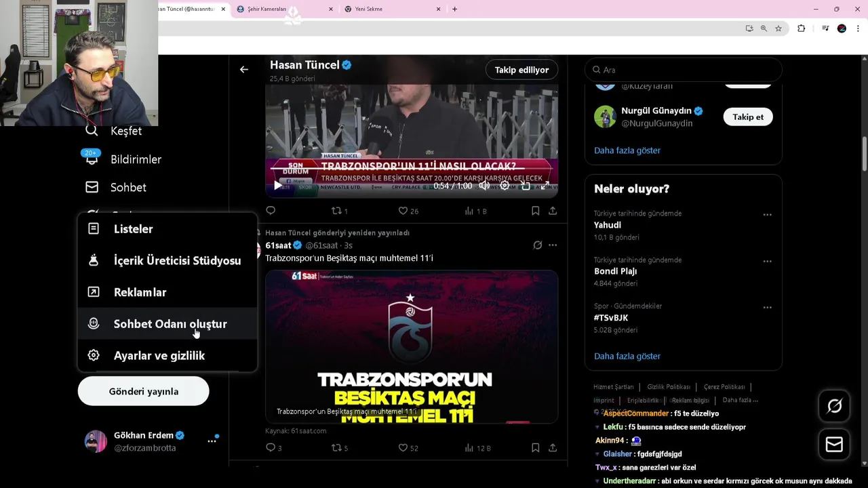Open the browser extensions puzzle icon
This screenshot has width=868, height=488.
click(801, 28)
